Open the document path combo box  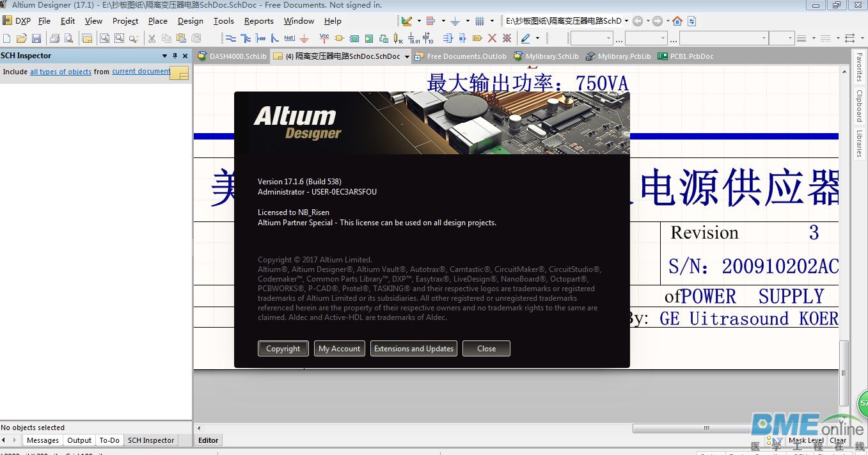(567, 20)
